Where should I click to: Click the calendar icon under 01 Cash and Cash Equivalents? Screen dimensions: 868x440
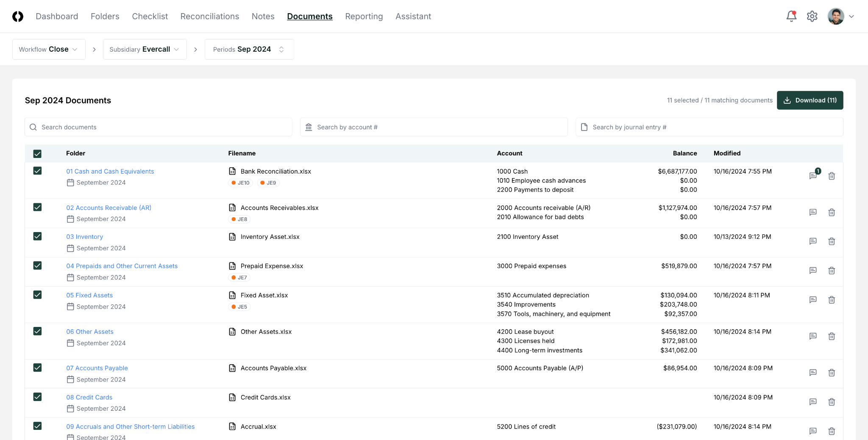tap(70, 183)
